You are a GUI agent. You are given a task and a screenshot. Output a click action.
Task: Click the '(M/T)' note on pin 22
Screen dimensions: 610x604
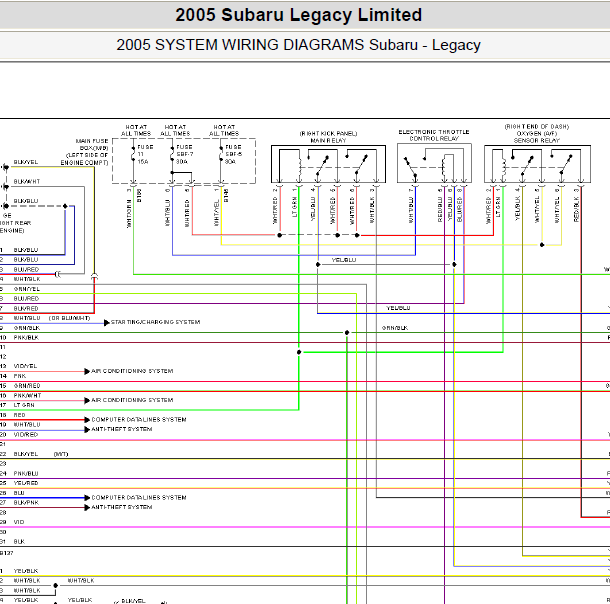61,454
